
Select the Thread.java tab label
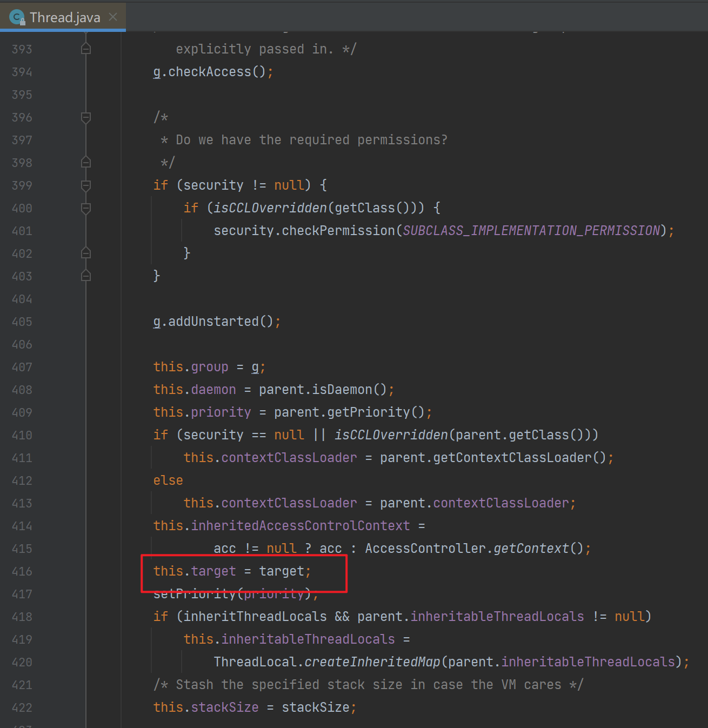[x=65, y=17]
